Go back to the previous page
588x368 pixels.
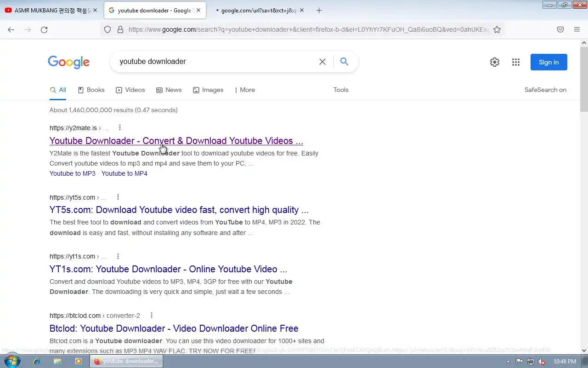11,29
